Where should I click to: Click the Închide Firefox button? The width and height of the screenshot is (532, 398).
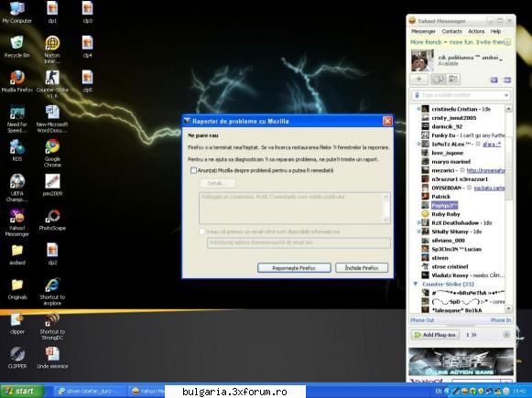click(362, 268)
